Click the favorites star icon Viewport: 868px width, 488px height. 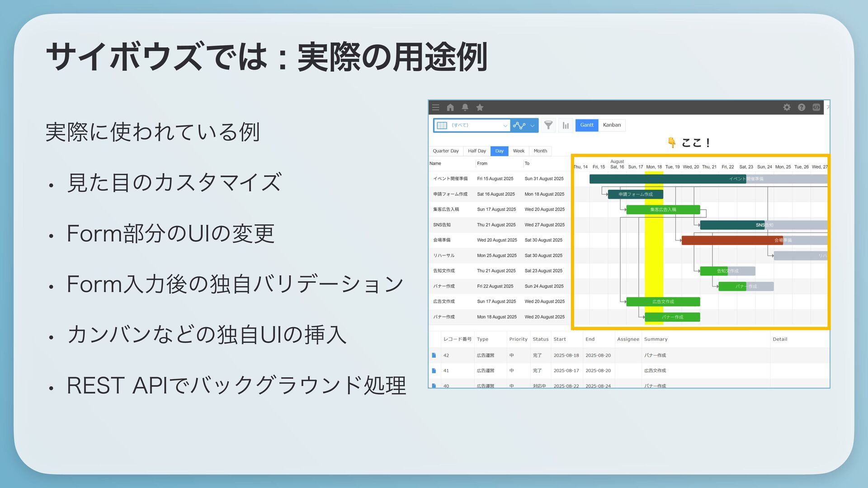click(x=480, y=107)
